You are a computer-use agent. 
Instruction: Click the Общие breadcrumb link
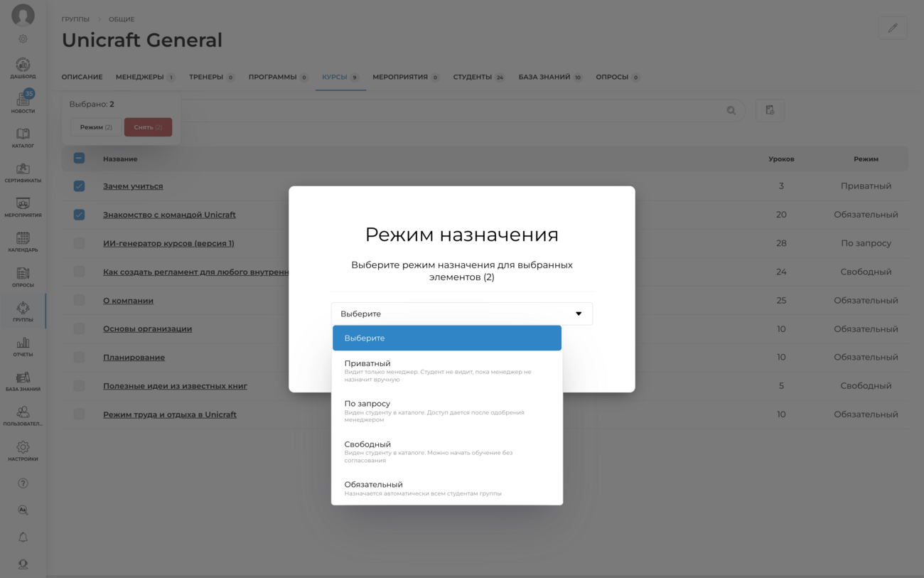pos(122,19)
